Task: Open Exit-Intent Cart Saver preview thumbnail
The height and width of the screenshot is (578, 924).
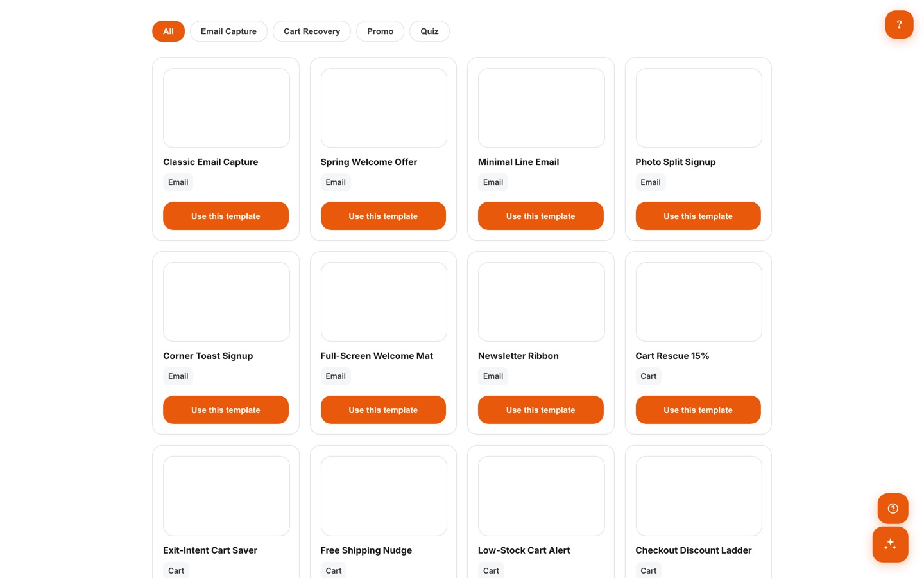Action: (227, 496)
